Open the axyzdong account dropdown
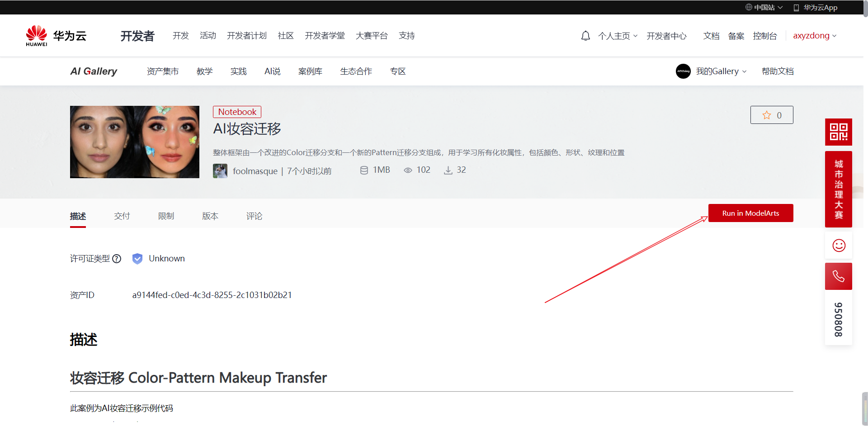Image resolution: width=868 pixels, height=426 pixels. pyautogui.click(x=815, y=36)
